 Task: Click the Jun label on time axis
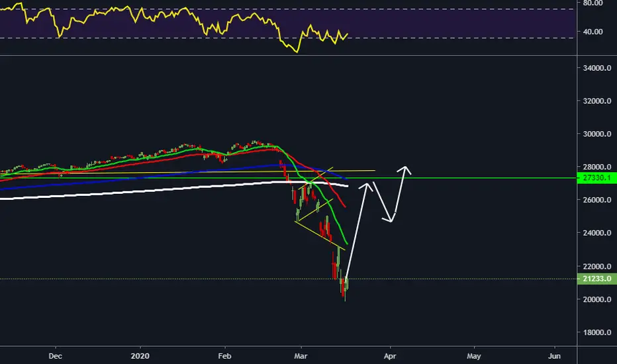click(554, 356)
